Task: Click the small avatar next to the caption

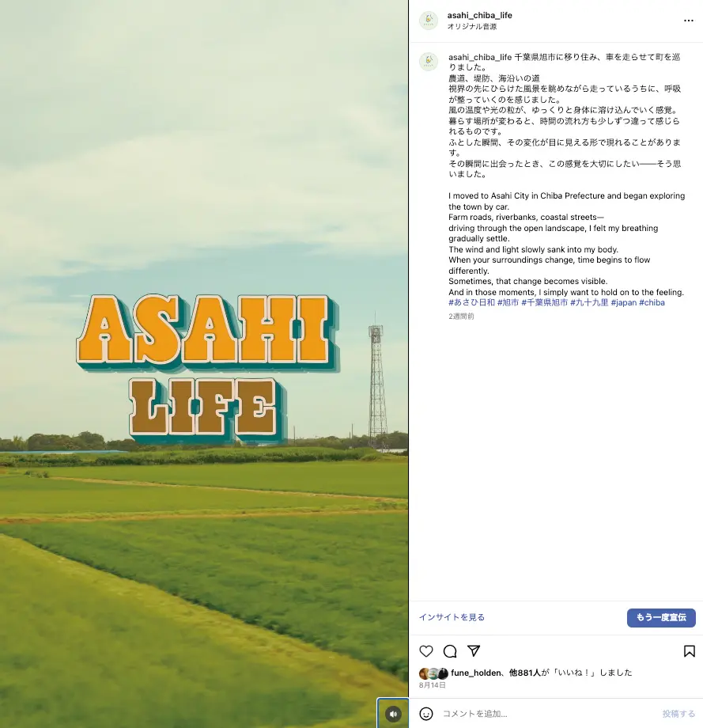Action: click(x=429, y=61)
